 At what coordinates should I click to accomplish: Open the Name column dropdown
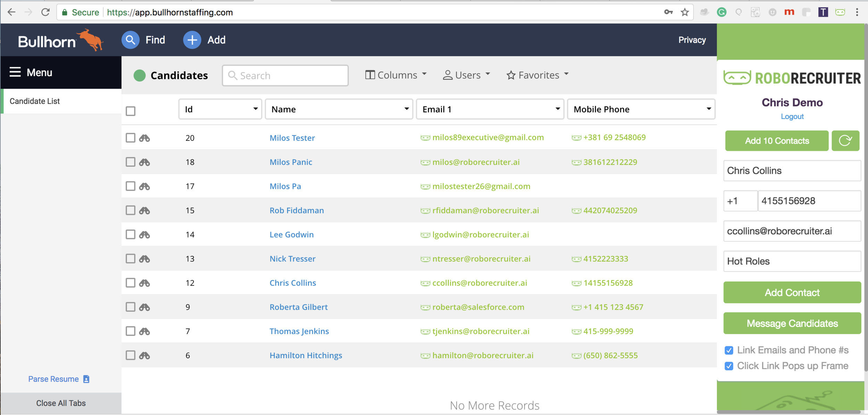click(x=339, y=109)
